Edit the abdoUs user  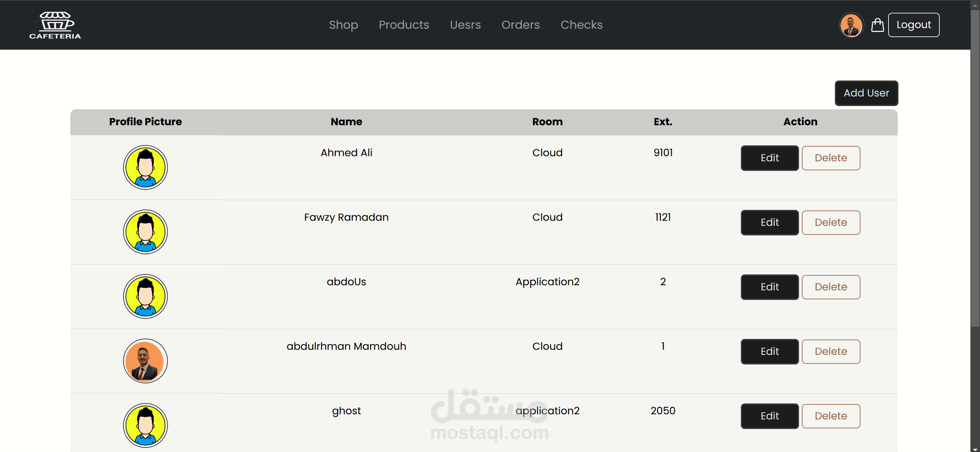coord(769,287)
